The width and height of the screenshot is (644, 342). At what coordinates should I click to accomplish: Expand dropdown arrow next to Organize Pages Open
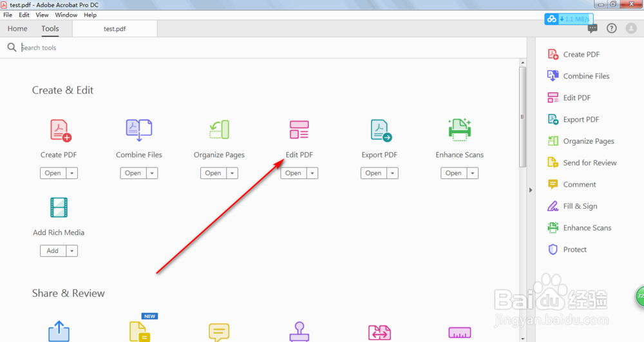pyautogui.click(x=232, y=173)
